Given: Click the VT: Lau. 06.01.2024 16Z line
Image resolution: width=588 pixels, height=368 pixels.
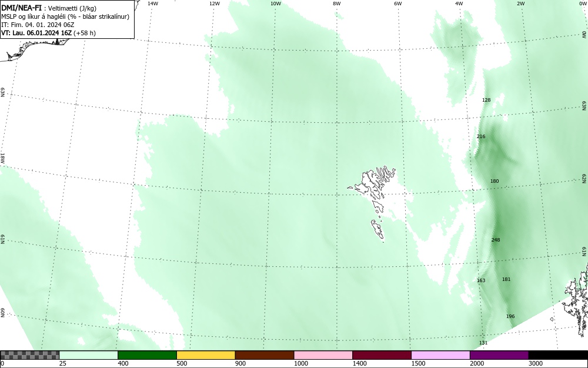Looking at the screenshot, I should [48, 33].
